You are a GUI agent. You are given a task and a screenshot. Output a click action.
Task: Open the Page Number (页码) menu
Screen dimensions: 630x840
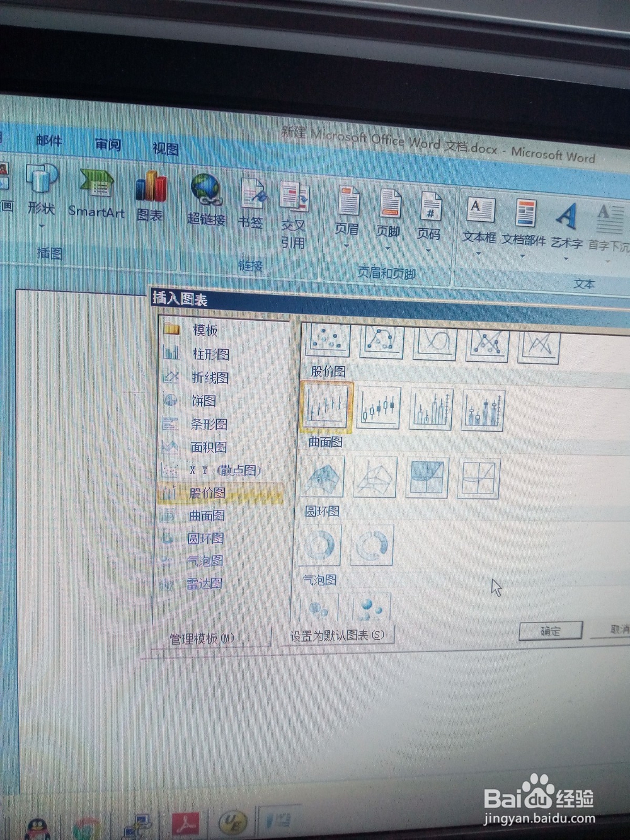(429, 221)
